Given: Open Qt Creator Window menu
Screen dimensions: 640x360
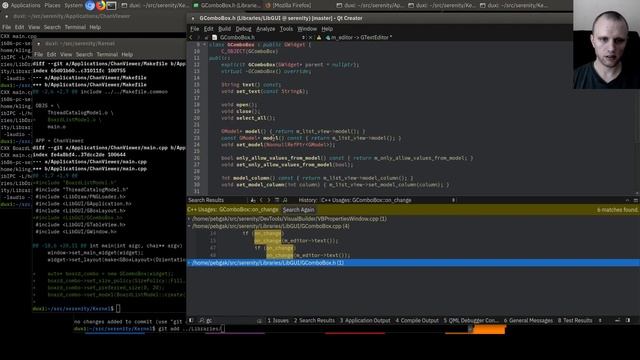Looking at the screenshot, I should tap(307, 29).
